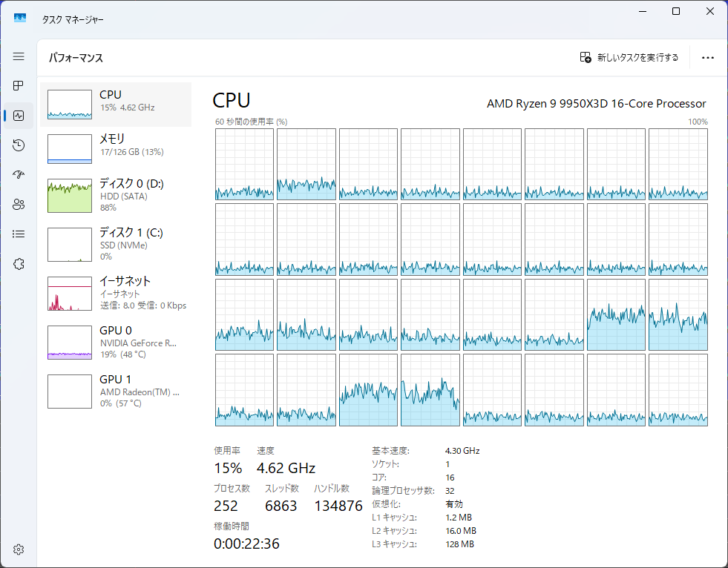Click the パフォーマンス page heading
Screen dimensions: 728x568
coord(76,58)
